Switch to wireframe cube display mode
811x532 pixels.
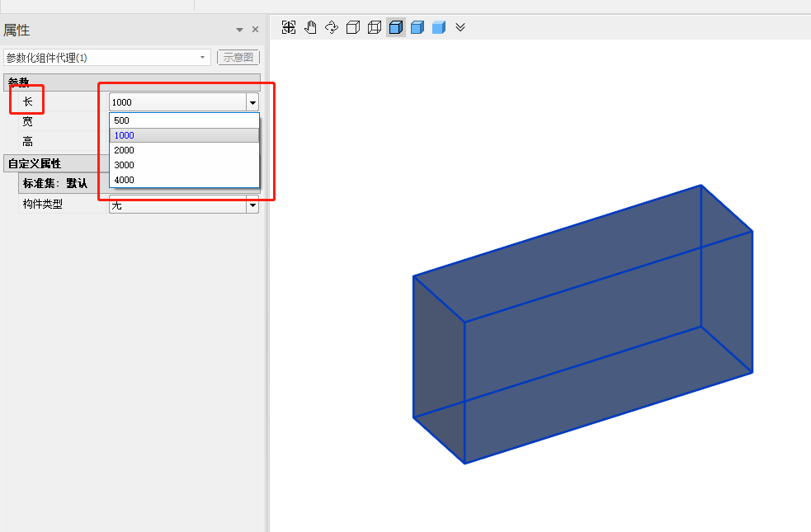375,27
